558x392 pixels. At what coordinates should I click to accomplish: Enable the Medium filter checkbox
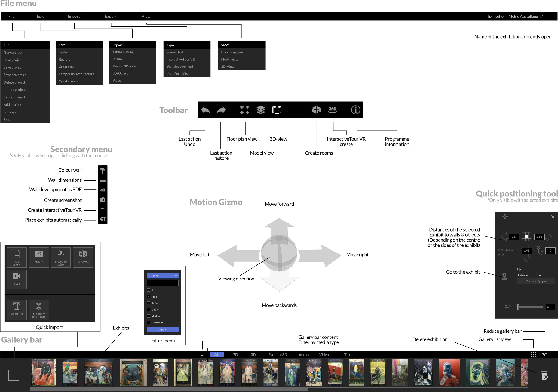(x=148, y=316)
